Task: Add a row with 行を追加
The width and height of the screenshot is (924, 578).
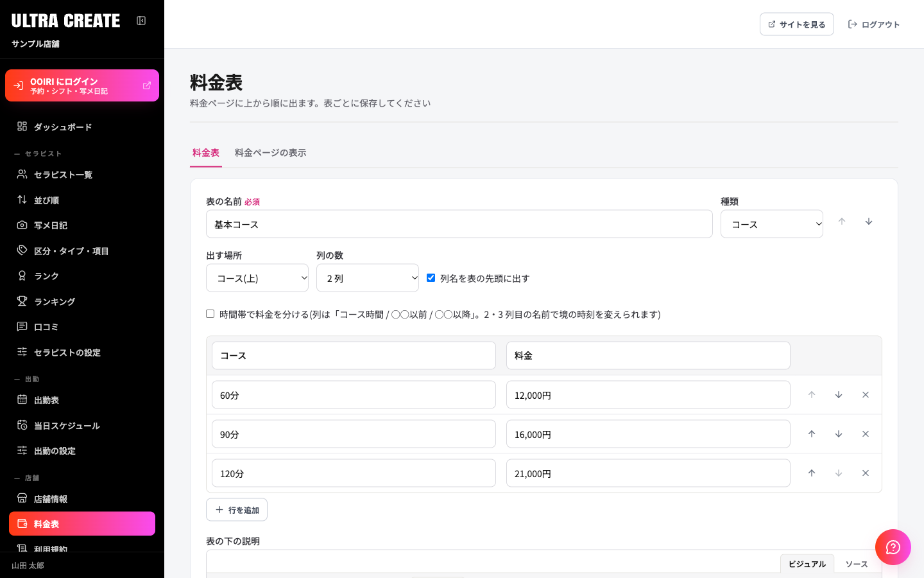Action: (237, 510)
